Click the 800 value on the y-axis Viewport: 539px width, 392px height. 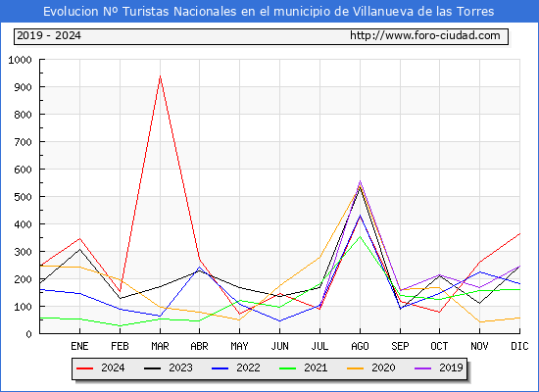point(24,115)
